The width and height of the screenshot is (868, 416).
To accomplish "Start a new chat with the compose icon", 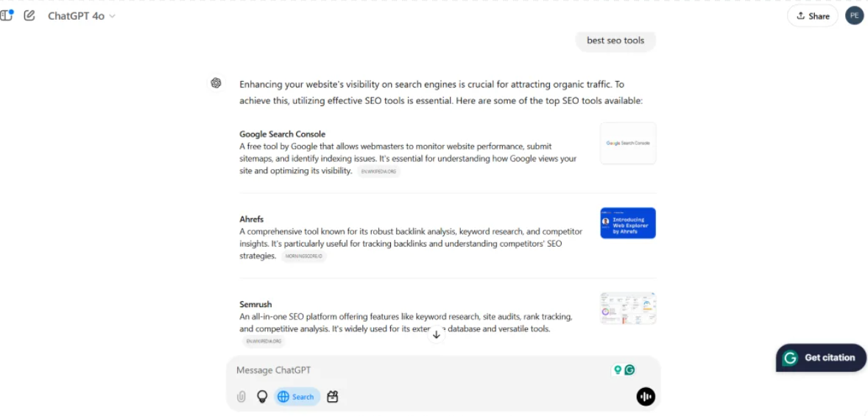I will click(x=29, y=15).
